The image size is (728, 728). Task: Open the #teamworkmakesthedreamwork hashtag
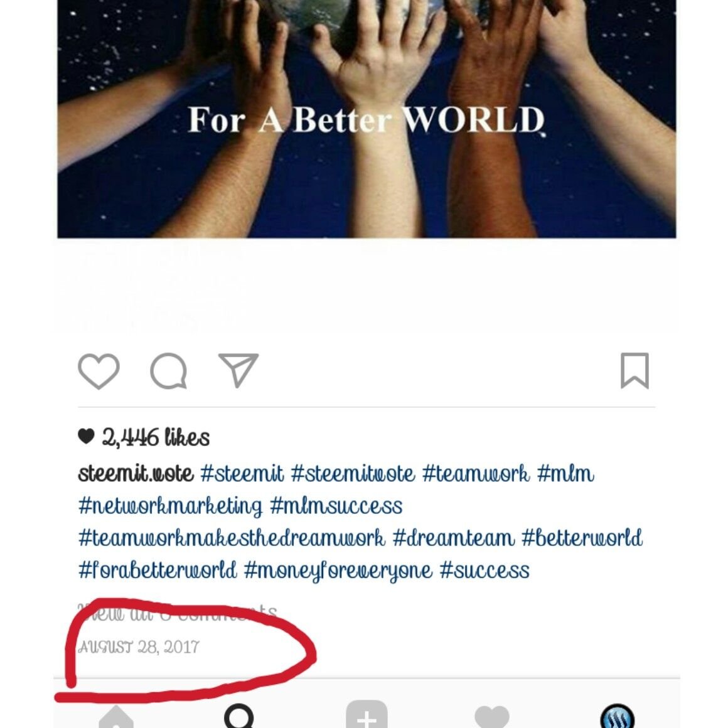click(232, 538)
